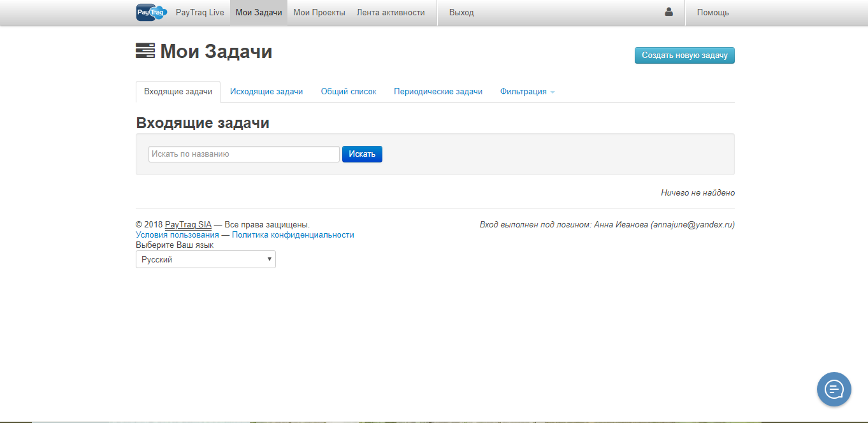Select the Входящие задачи tab
The height and width of the screenshot is (423, 868).
click(178, 91)
